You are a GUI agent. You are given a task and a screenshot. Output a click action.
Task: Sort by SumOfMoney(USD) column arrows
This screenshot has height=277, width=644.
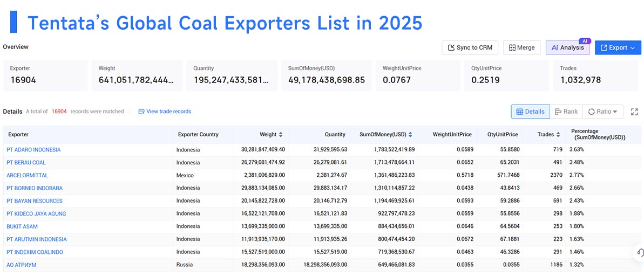pyautogui.click(x=410, y=134)
